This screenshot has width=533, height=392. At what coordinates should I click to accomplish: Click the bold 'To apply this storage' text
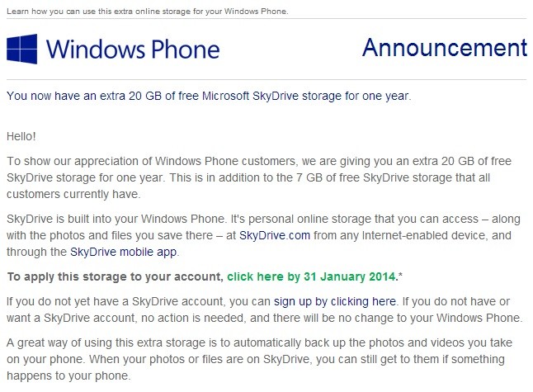point(115,276)
